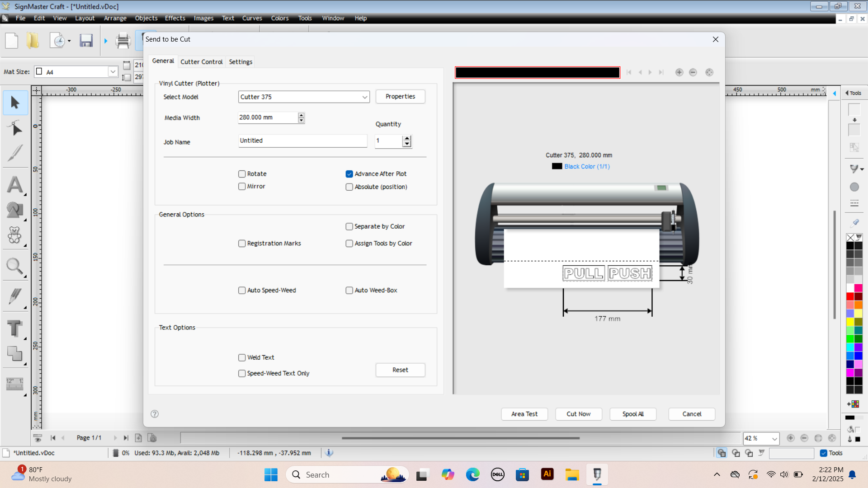Check Absolute (position) option
Screen dimensions: 868x488
349,187
